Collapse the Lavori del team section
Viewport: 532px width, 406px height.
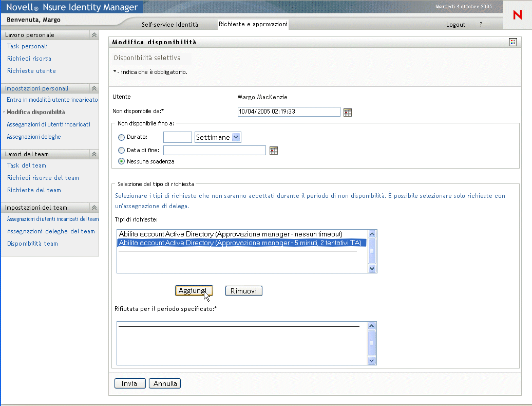[94, 154]
